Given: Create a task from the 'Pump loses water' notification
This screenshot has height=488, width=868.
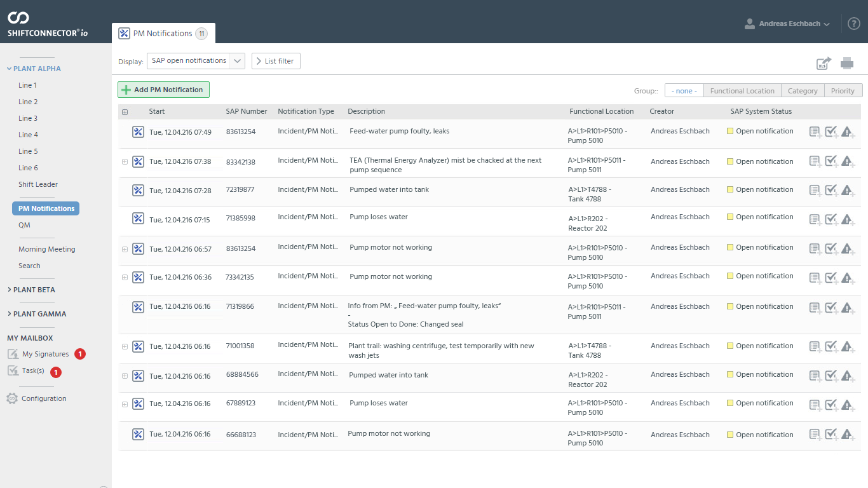Looking at the screenshot, I should [831, 217].
